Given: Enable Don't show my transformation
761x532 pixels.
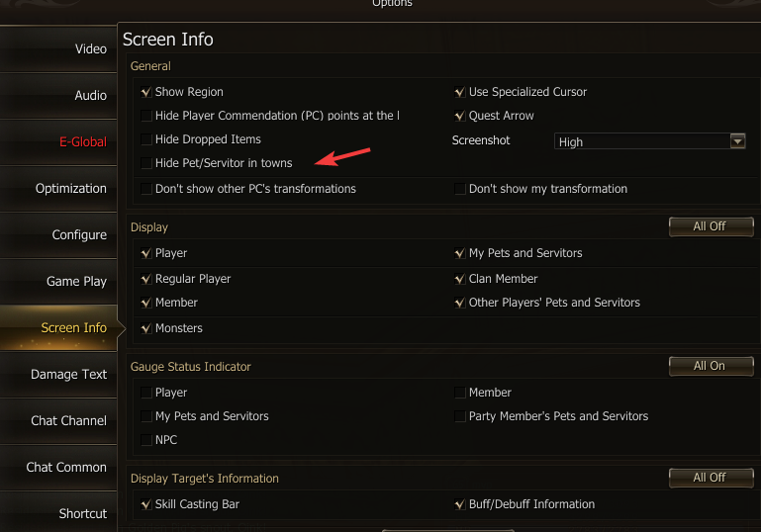Looking at the screenshot, I should click(460, 189).
